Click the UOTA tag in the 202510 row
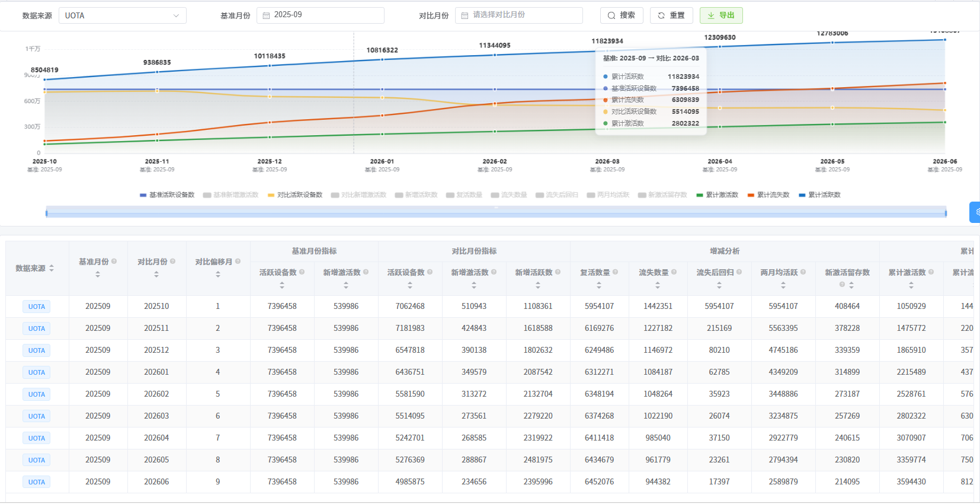Viewport: 980px width, 504px height. 37,307
